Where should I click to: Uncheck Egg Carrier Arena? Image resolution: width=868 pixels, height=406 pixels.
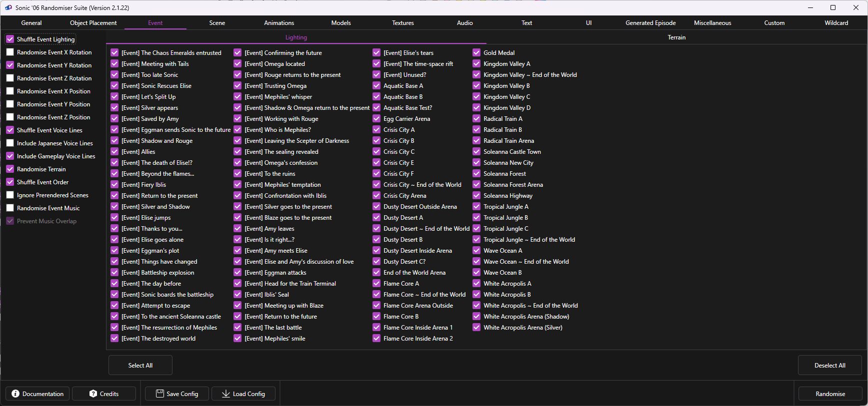point(376,118)
